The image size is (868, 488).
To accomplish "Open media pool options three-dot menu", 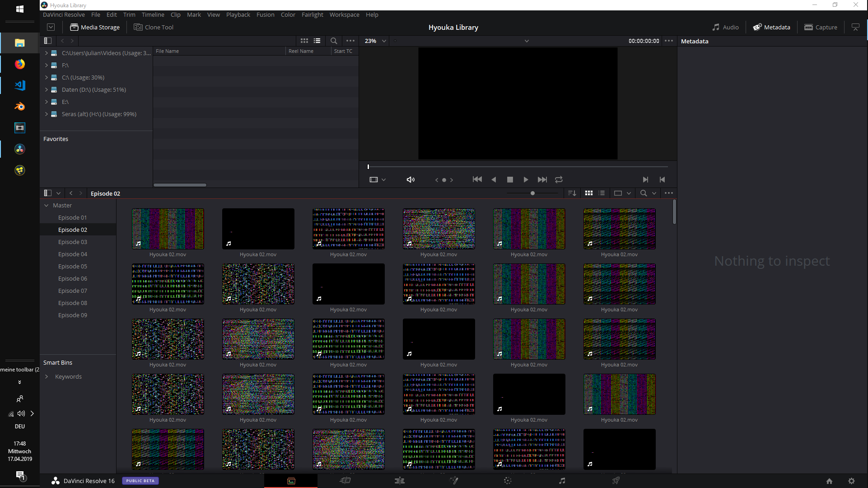I will pyautogui.click(x=669, y=193).
